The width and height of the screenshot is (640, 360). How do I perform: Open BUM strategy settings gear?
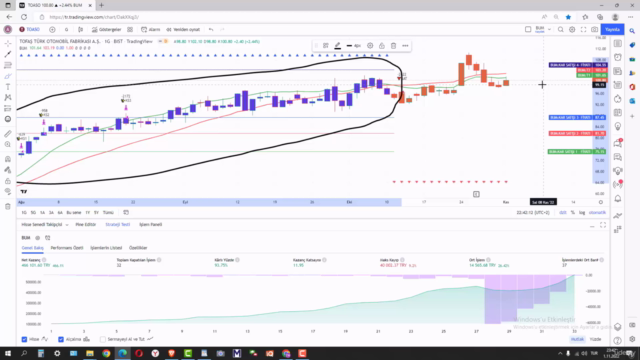[x=38, y=238]
